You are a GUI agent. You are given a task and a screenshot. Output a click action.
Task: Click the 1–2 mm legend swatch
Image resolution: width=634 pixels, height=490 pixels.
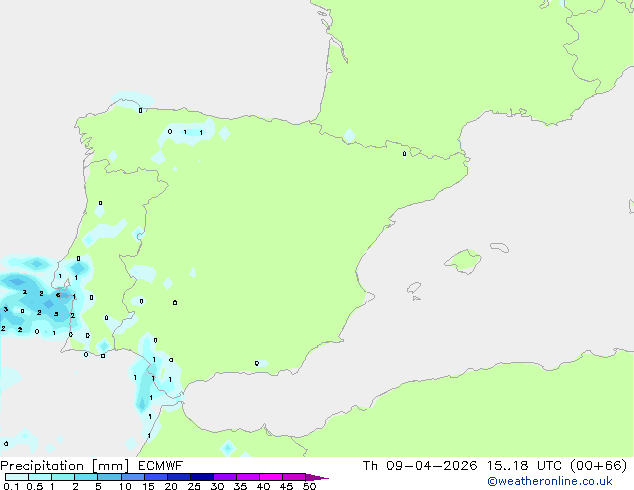(63, 477)
